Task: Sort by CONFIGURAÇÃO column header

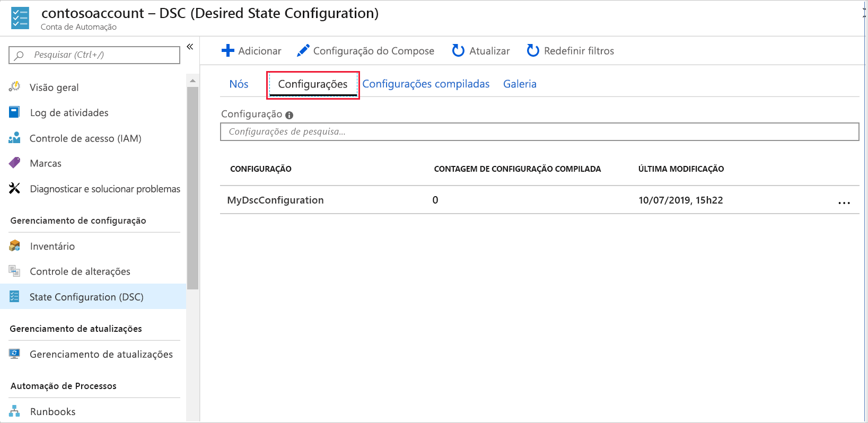Action: click(261, 169)
